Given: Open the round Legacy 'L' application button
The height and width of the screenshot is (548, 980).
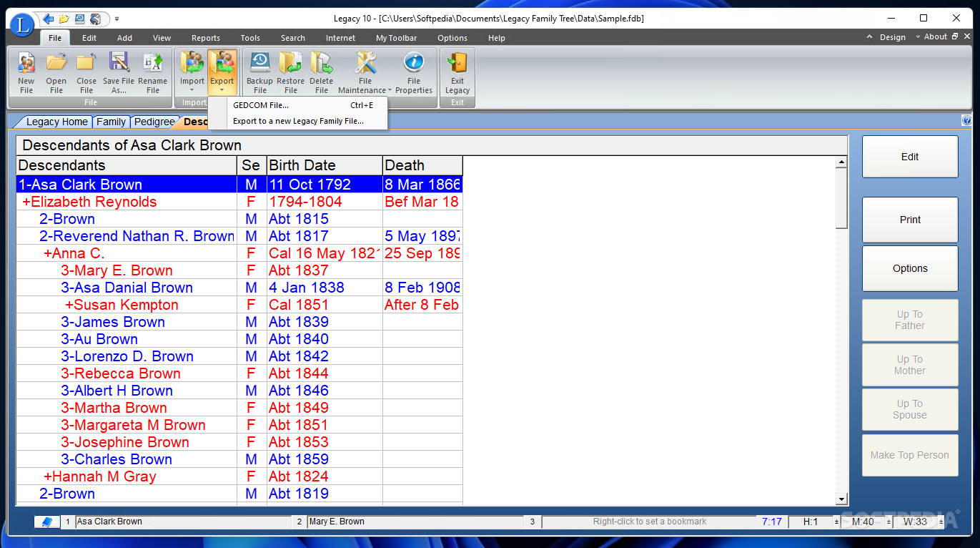Looking at the screenshot, I should click(x=21, y=25).
